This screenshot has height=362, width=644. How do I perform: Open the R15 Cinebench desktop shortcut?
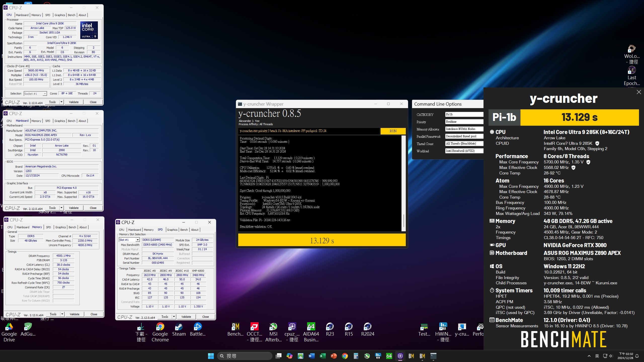(349, 330)
